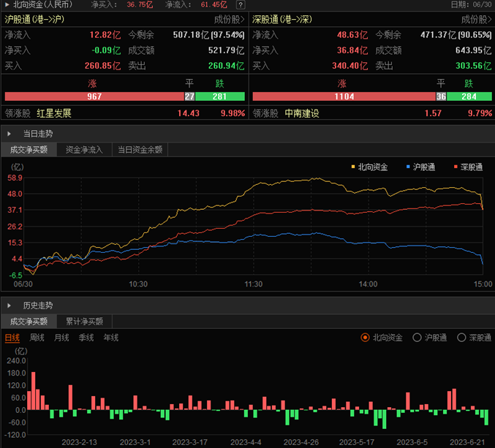Select the 深股通 radio button
The image size is (495, 448).
(x=461, y=338)
